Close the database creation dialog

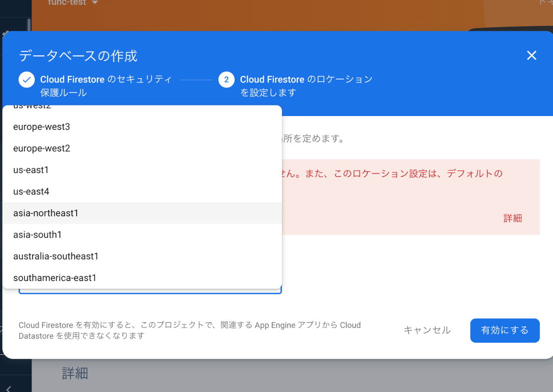532,55
